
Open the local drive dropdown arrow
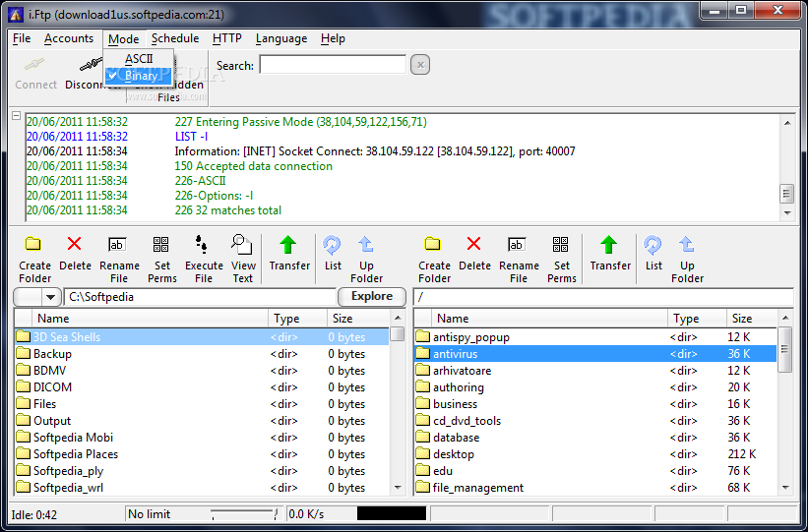point(50,297)
